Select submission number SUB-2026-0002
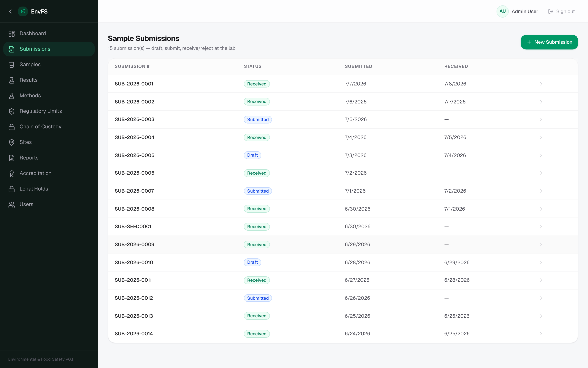The width and height of the screenshot is (588, 368). (x=134, y=102)
